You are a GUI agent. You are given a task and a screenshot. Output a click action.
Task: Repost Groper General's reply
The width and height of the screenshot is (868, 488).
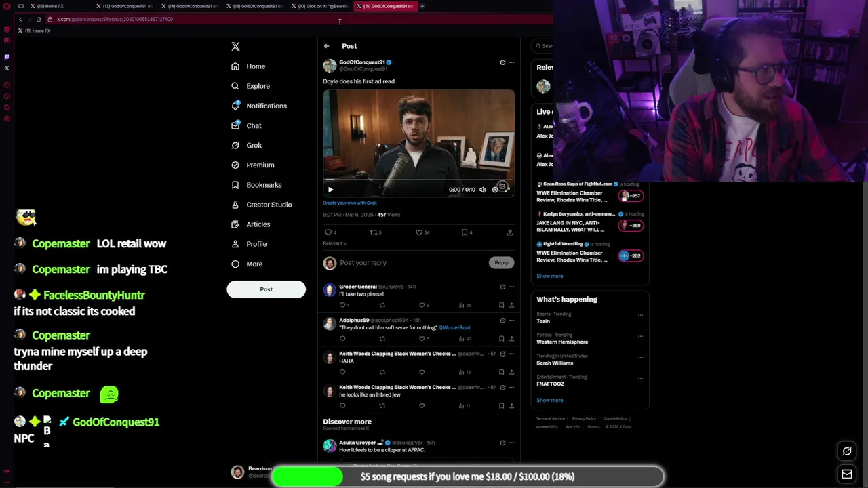(382, 305)
